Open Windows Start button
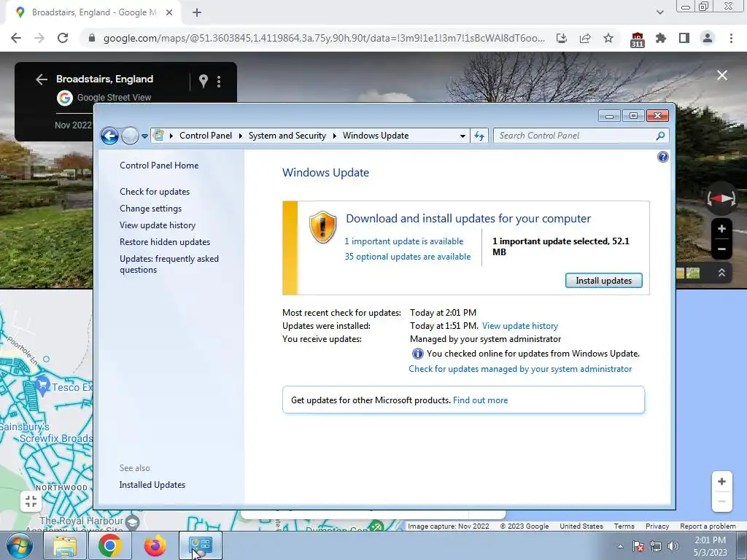Image resolution: width=747 pixels, height=560 pixels. 19,545
